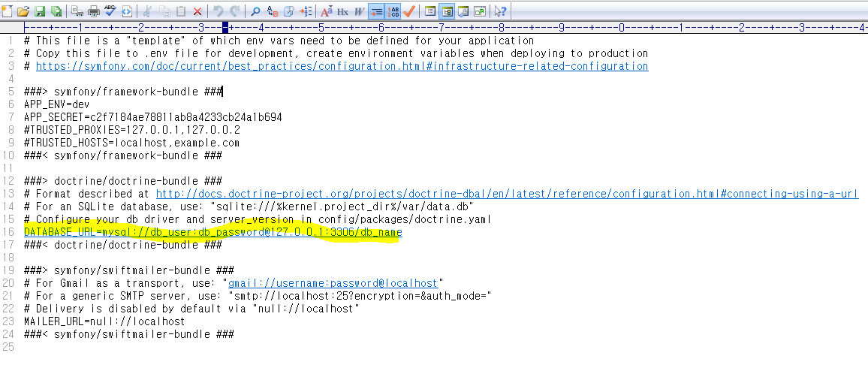Toggle word wrap with the W icon
The width and height of the screenshot is (868, 368).
coord(359,11)
